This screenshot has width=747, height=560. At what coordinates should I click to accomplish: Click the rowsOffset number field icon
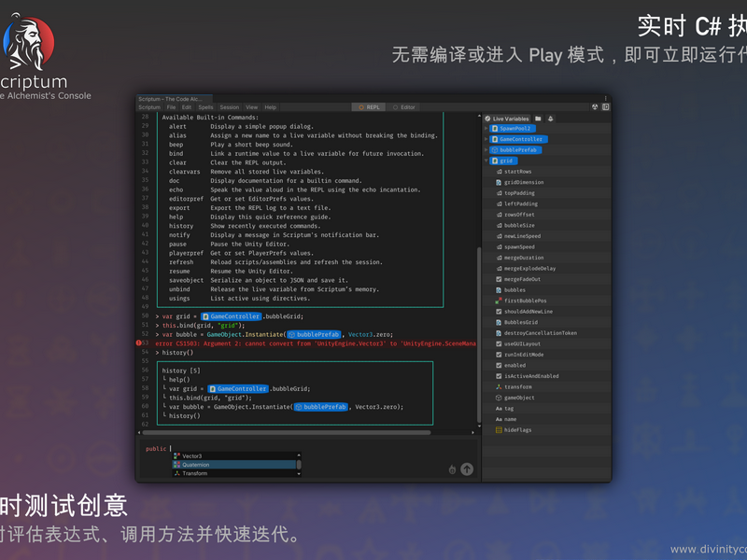pos(499,215)
